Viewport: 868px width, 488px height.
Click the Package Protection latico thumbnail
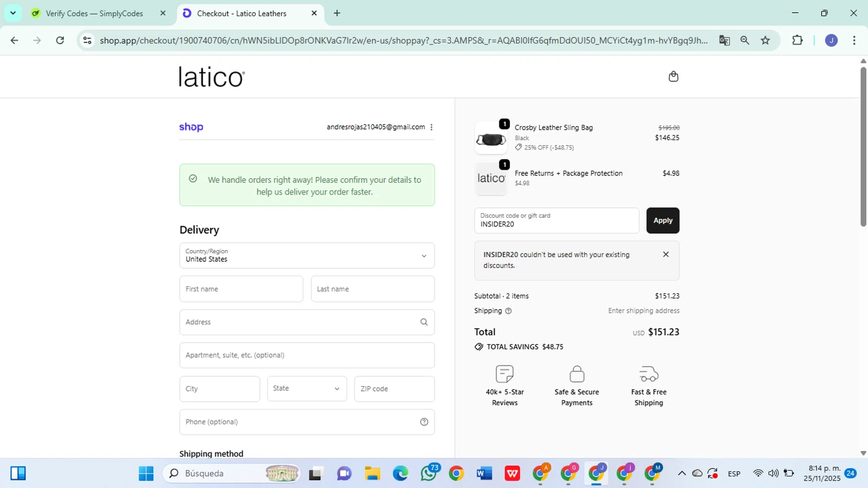(x=491, y=178)
